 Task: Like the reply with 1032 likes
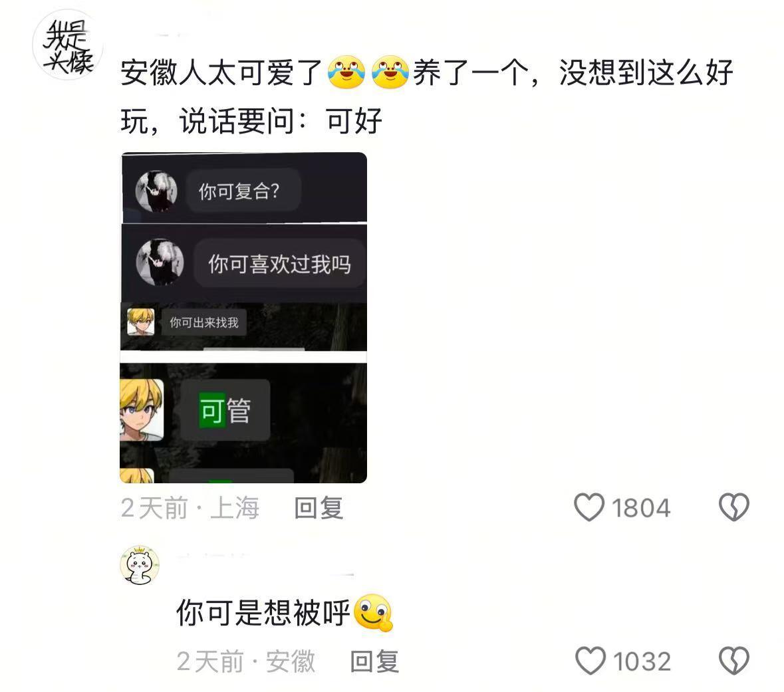590,661
